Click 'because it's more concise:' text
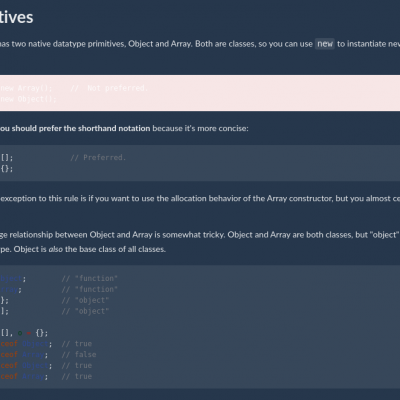Screen dimensions: 400x400 [x=200, y=128]
